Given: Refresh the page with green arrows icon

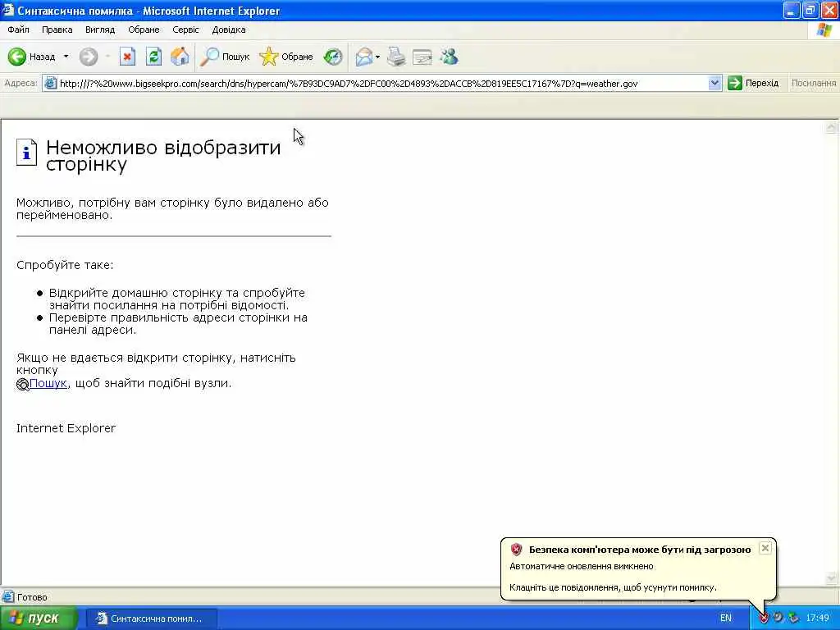Looking at the screenshot, I should [x=153, y=57].
